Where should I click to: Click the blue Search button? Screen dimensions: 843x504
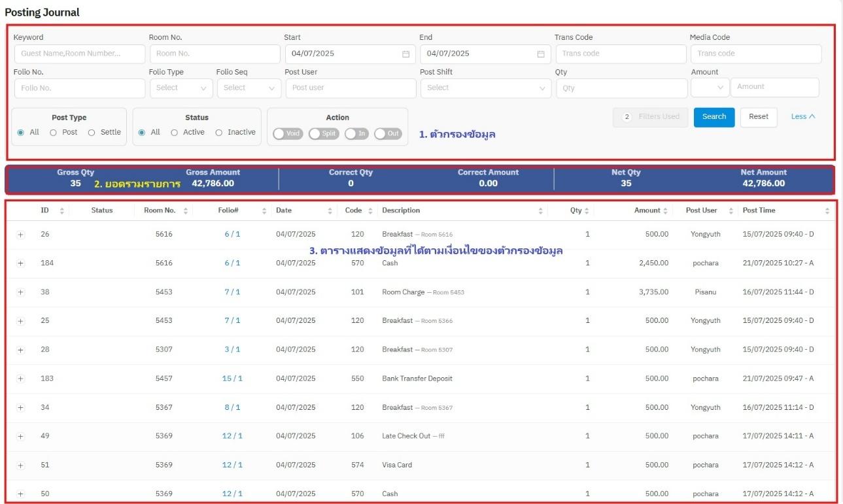pos(714,117)
